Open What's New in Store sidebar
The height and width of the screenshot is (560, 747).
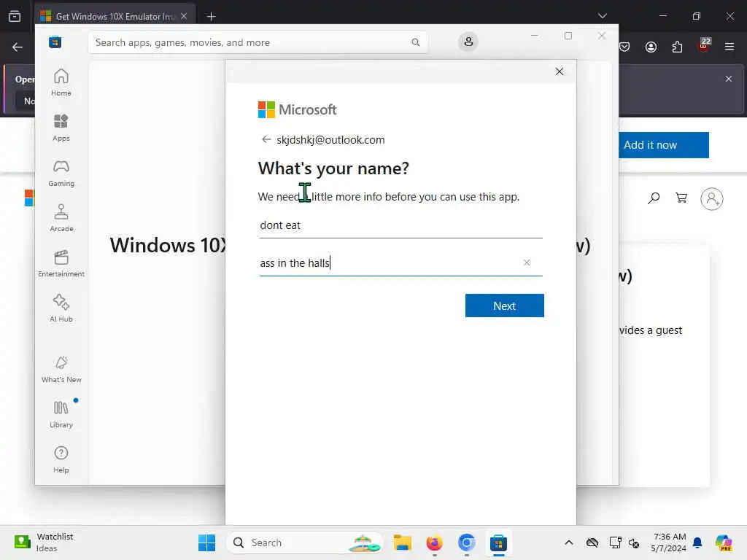tap(61, 369)
